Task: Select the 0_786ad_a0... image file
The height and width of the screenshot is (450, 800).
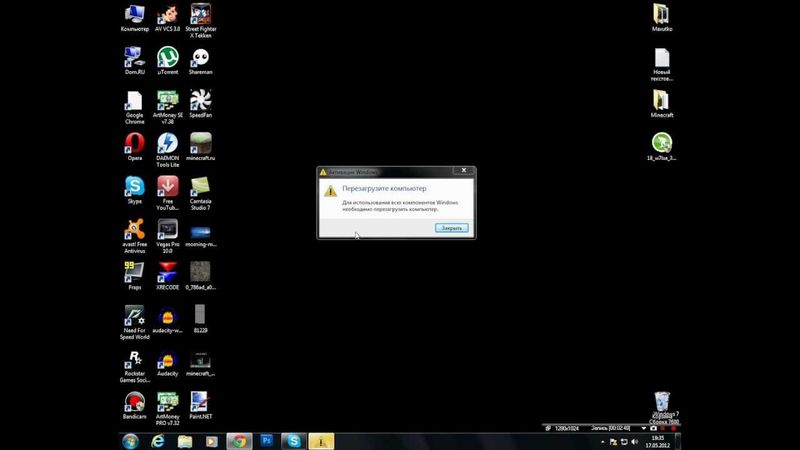Action: click(x=201, y=276)
